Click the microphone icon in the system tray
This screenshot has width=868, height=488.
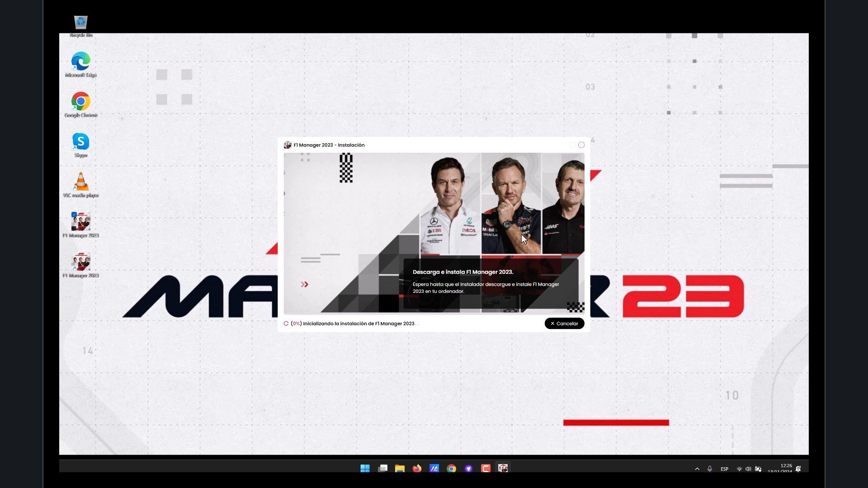[x=710, y=469]
